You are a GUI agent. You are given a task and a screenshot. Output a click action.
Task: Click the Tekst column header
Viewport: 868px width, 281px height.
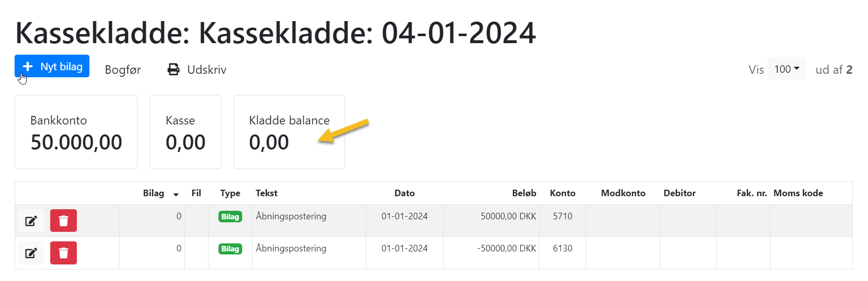[266, 193]
